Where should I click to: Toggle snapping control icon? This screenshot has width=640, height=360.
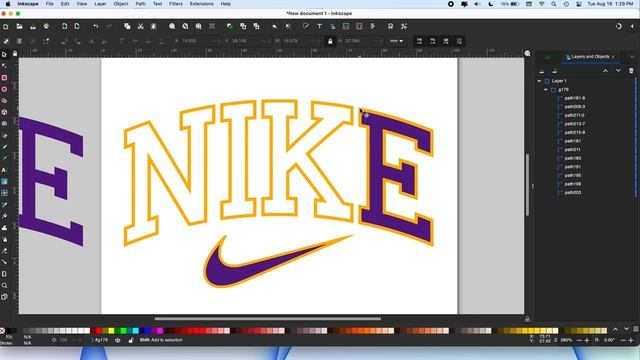pyautogui.click(x=619, y=27)
